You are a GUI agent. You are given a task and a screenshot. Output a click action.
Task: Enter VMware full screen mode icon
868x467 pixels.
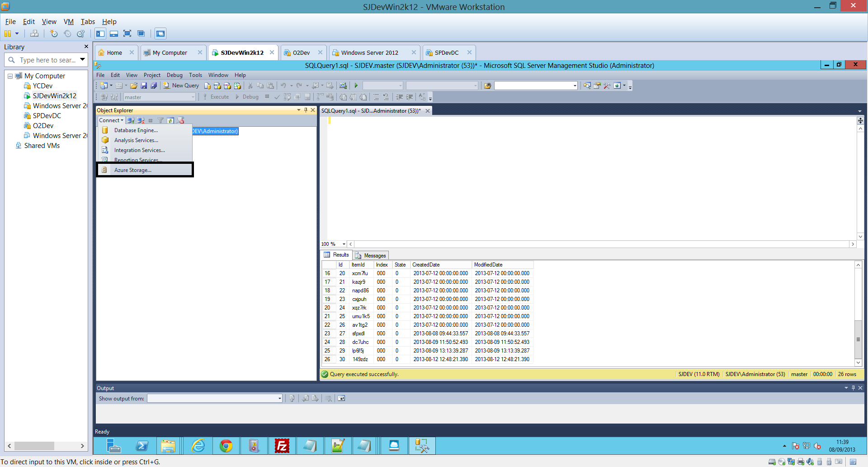click(x=127, y=33)
